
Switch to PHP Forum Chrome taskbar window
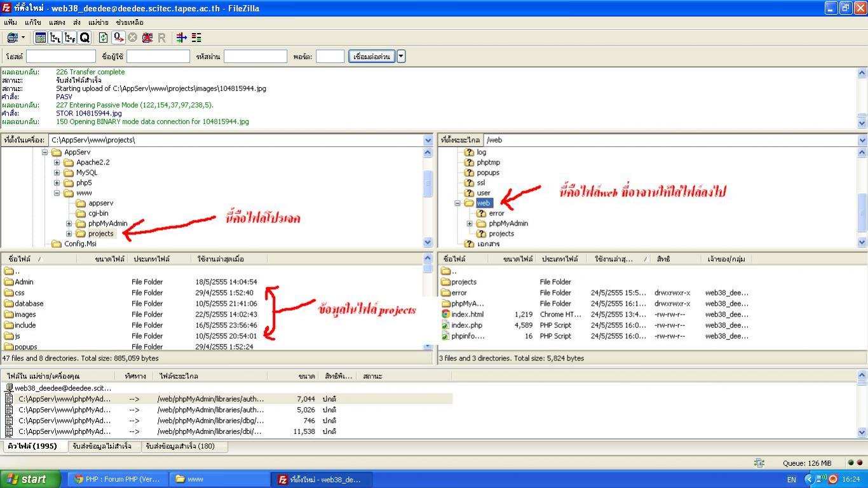pyautogui.click(x=118, y=479)
